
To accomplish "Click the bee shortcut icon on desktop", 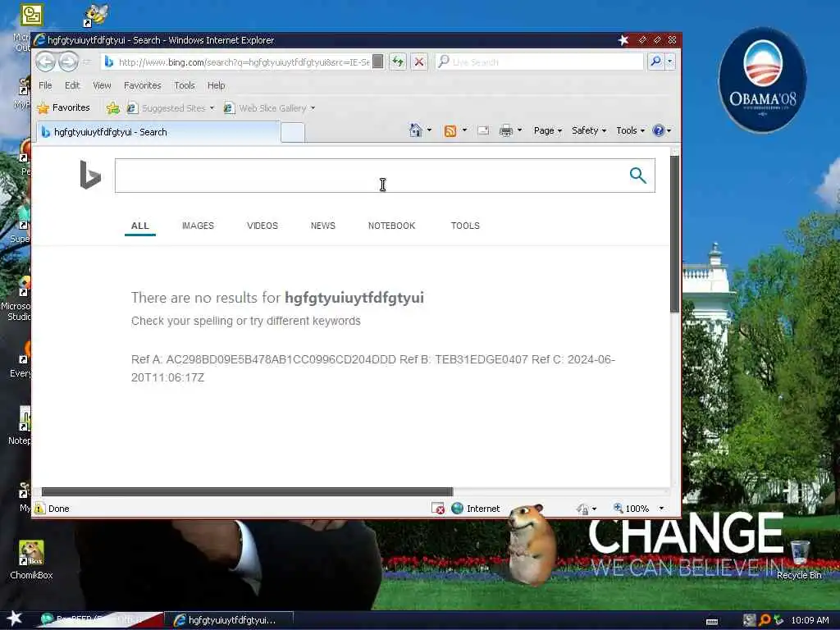I will (x=97, y=15).
